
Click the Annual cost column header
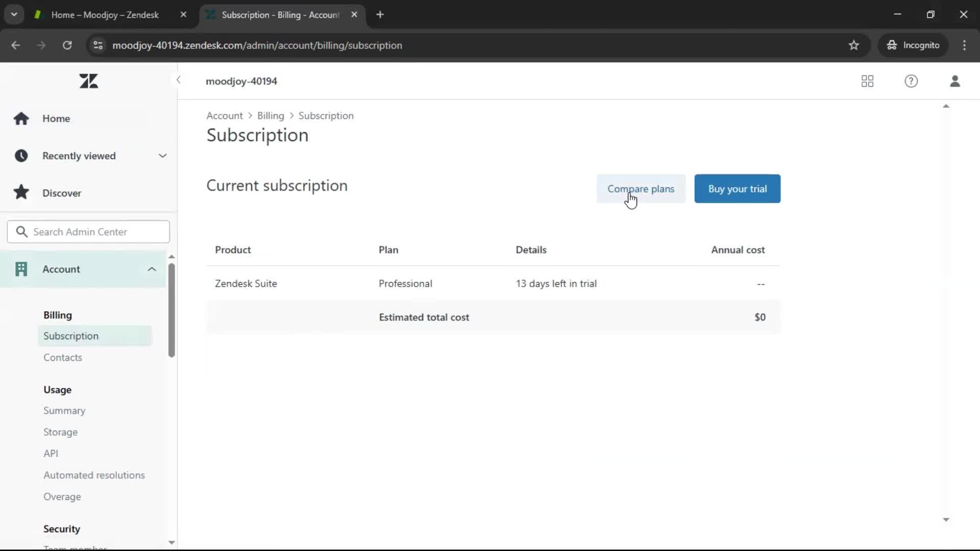coord(738,249)
